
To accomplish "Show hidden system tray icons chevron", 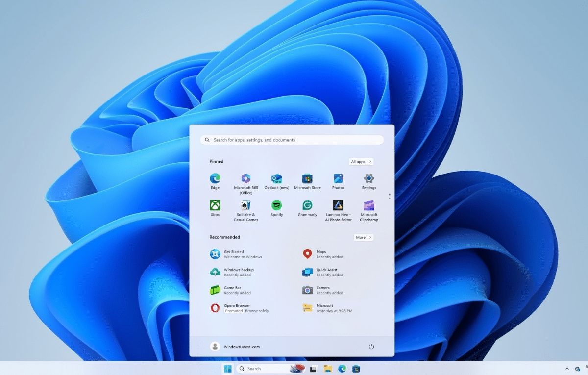I will [x=567, y=369].
